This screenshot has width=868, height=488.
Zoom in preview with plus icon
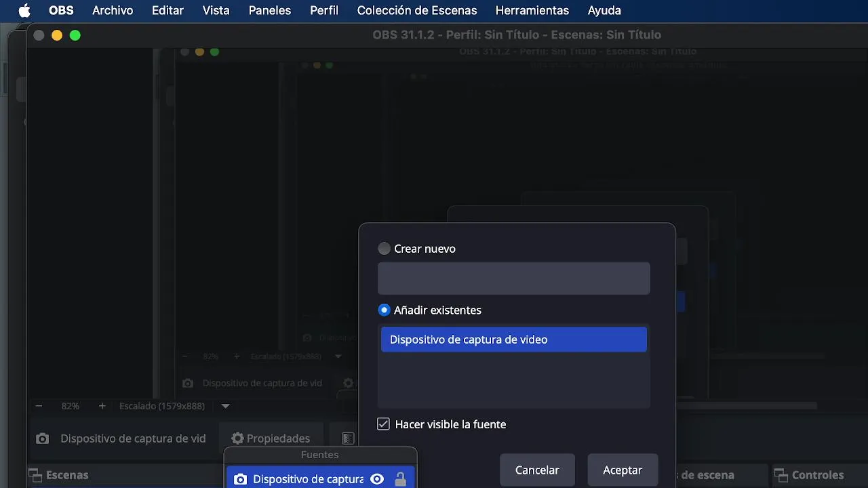click(102, 406)
